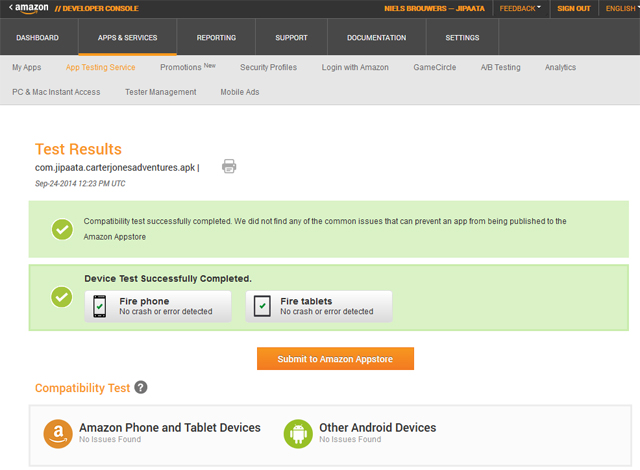Click the Test Results heading

coord(78,149)
